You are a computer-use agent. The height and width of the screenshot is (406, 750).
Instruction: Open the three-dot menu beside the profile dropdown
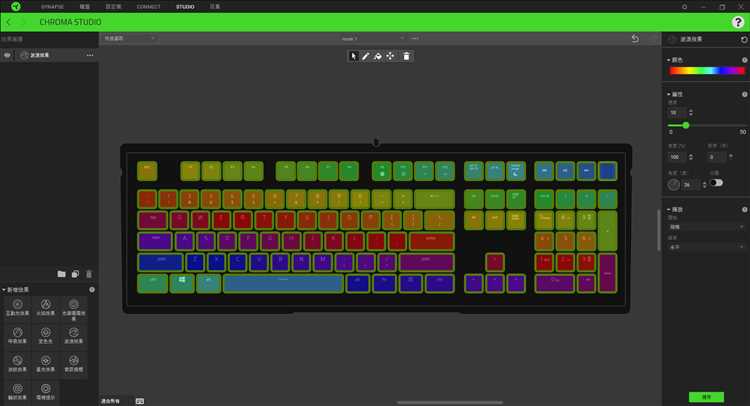[415, 38]
